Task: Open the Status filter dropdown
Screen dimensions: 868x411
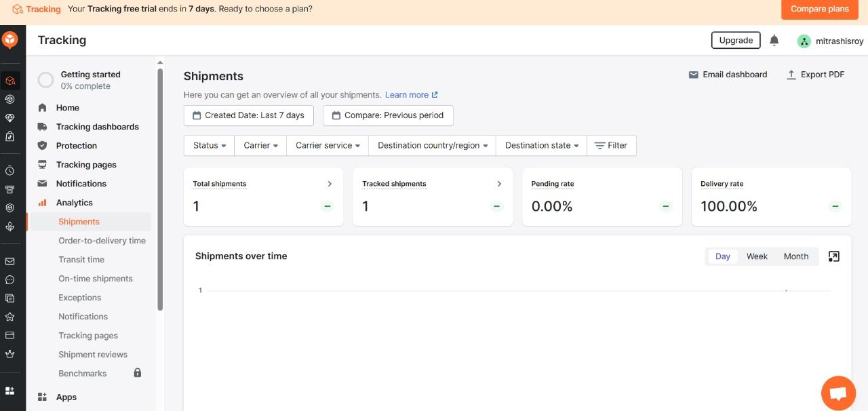Action: click(208, 145)
